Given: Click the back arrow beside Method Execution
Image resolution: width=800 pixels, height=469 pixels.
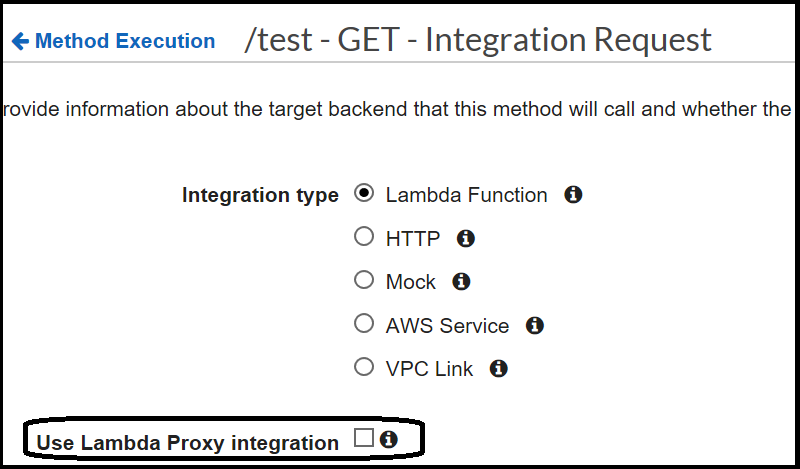Looking at the screenshot, I should [x=20, y=42].
